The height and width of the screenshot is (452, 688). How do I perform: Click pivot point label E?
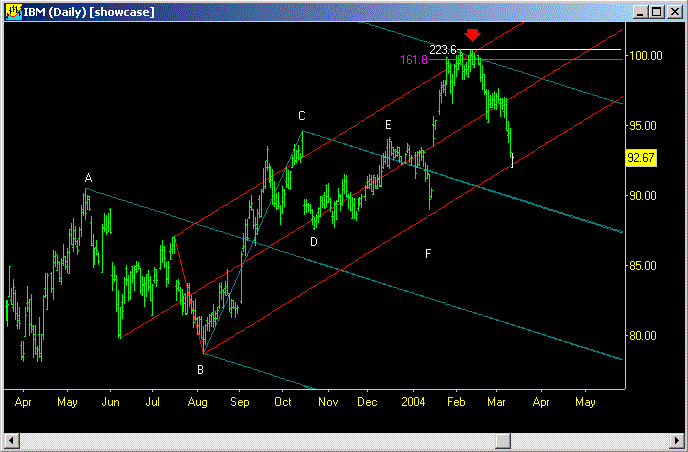coord(388,124)
